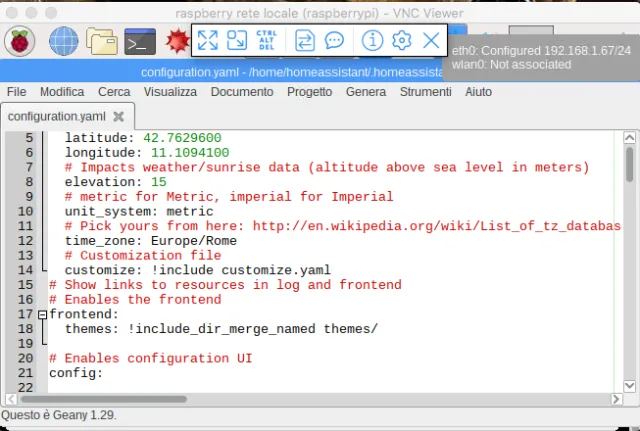Collapse the frontend fold marker

tap(41, 314)
